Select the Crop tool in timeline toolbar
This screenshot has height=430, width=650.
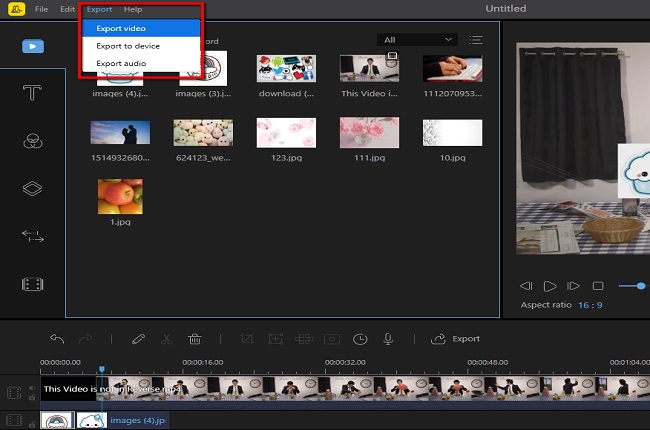tap(247, 339)
